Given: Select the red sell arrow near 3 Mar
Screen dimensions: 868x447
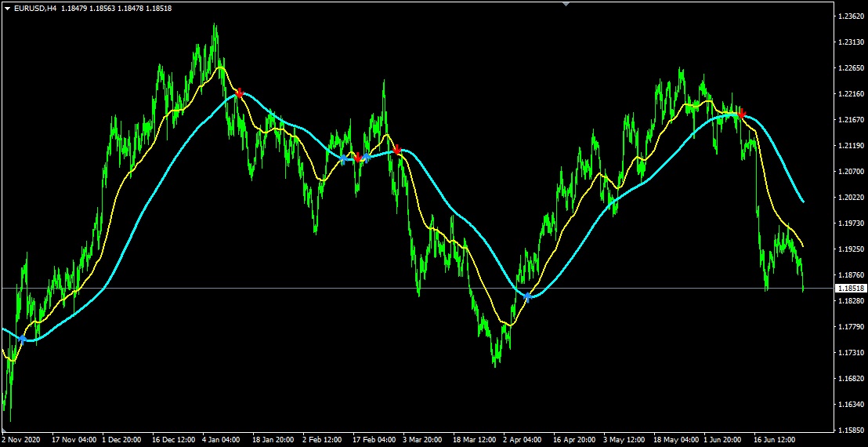Looking at the screenshot, I should 396,148.
